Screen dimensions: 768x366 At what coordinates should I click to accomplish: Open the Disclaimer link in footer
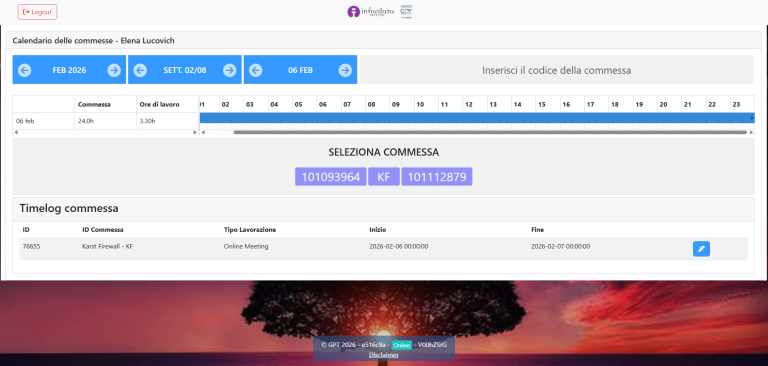[x=384, y=355]
